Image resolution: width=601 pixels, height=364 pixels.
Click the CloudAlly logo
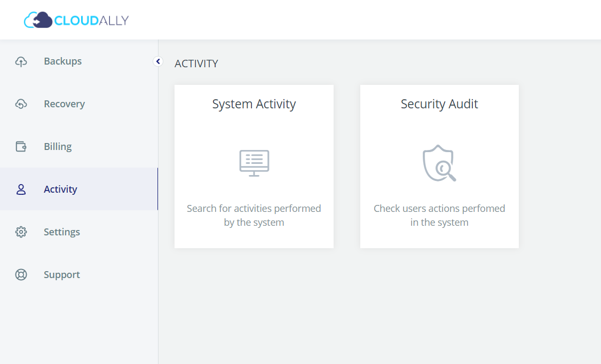click(x=76, y=20)
